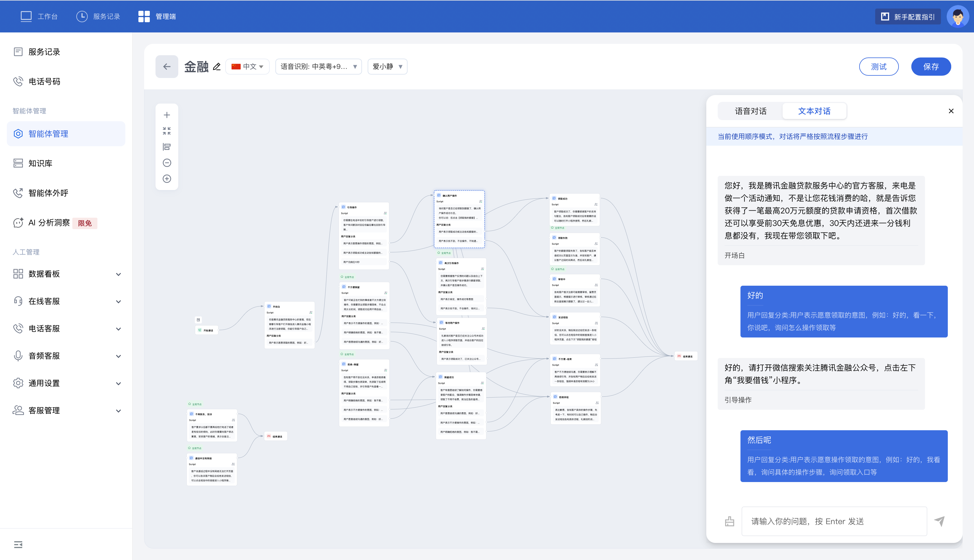Click the back arrow next to 金融

tap(167, 67)
